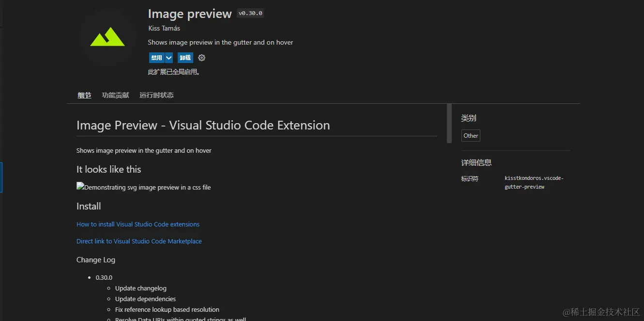Image resolution: width=644 pixels, height=321 pixels.
Task: Open "How to install Visual Studio Code extensions" link
Action: point(138,224)
